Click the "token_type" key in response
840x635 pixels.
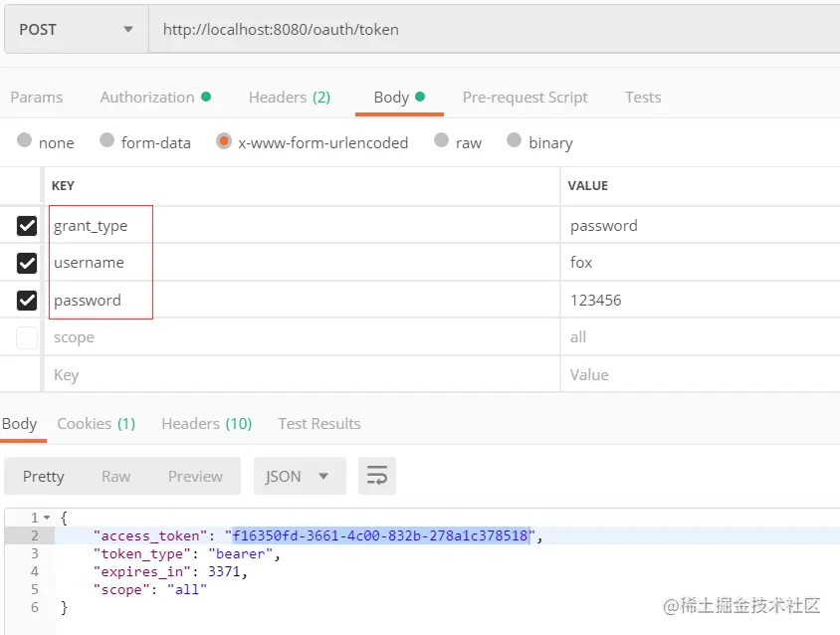coord(142,553)
